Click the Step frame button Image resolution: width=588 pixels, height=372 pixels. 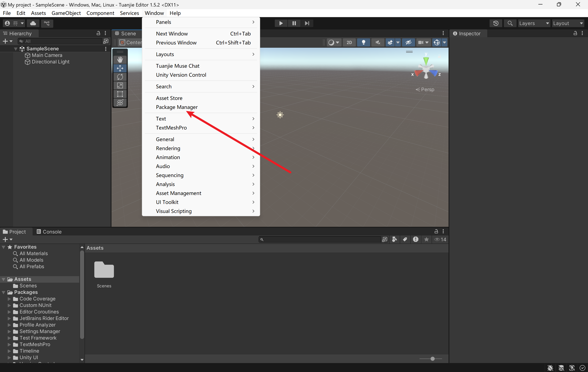coord(307,23)
